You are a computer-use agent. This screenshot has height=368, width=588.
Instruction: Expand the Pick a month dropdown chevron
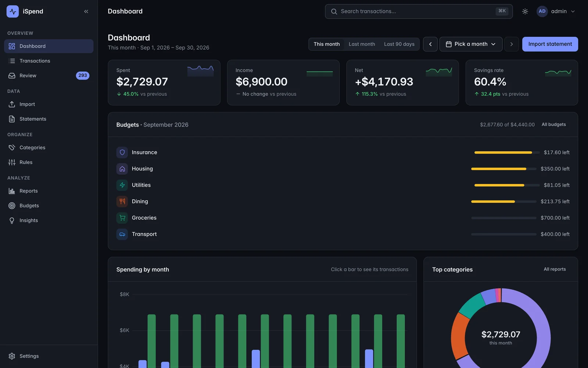493,44
